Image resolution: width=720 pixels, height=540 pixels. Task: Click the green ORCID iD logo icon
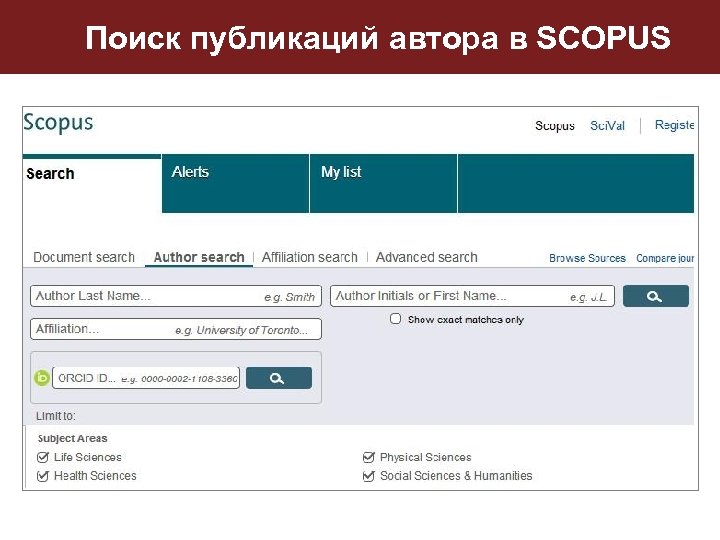pos(42,378)
